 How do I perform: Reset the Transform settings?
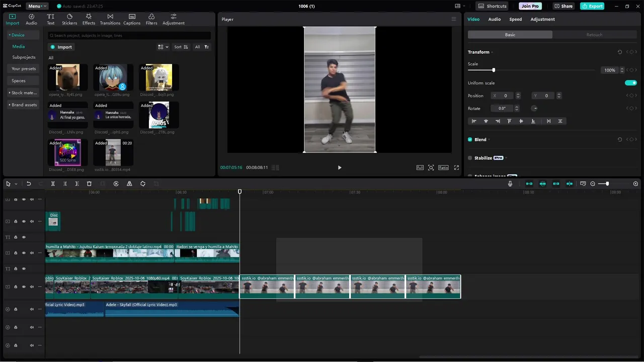(620, 52)
